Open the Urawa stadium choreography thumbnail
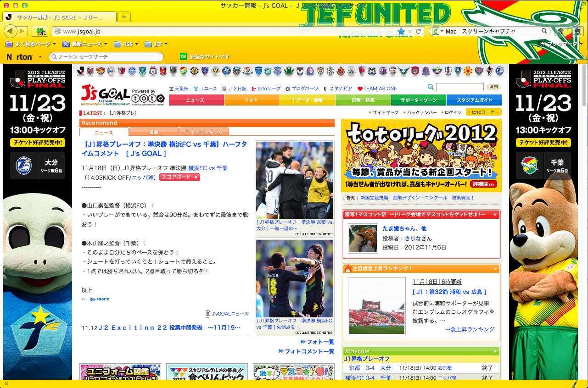The height and width of the screenshot is (388, 588). pyautogui.click(x=377, y=306)
